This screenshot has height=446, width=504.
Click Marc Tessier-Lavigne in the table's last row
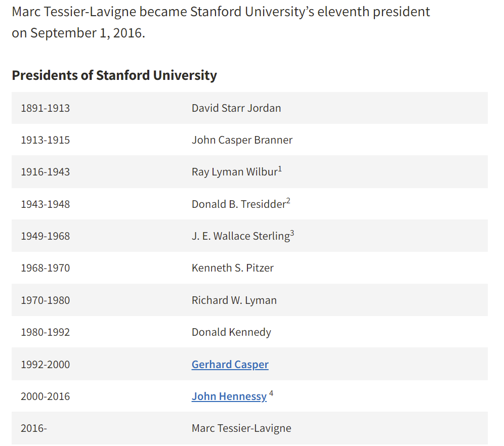coord(241,428)
